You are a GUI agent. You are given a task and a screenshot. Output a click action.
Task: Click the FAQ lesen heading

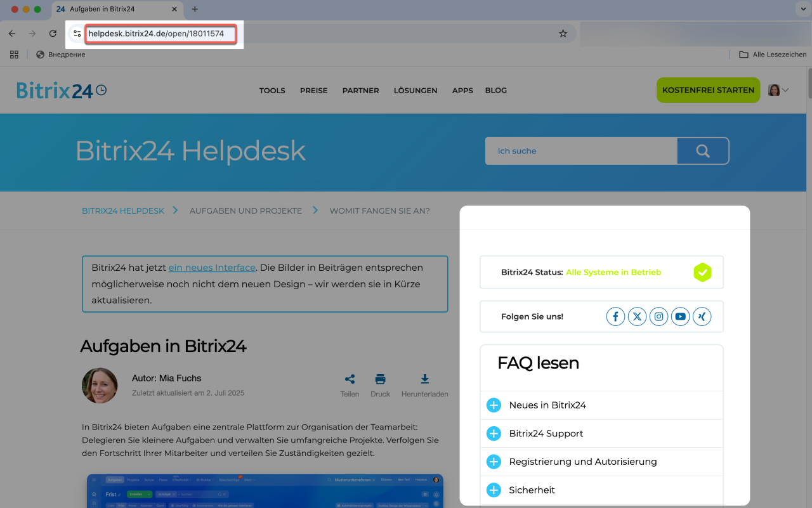(x=538, y=363)
